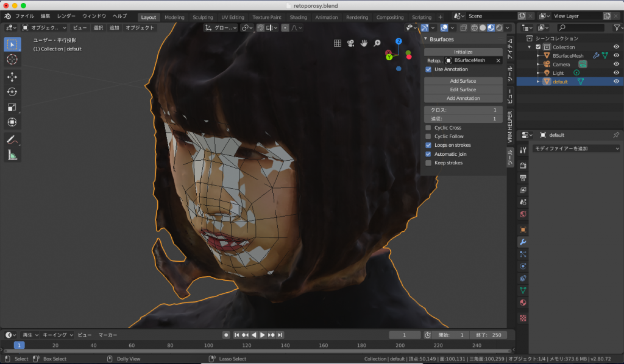Image resolution: width=624 pixels, height=364 pixels.
Task: Open the Material Properties checkered sphere icon
Action: point(522,303)
